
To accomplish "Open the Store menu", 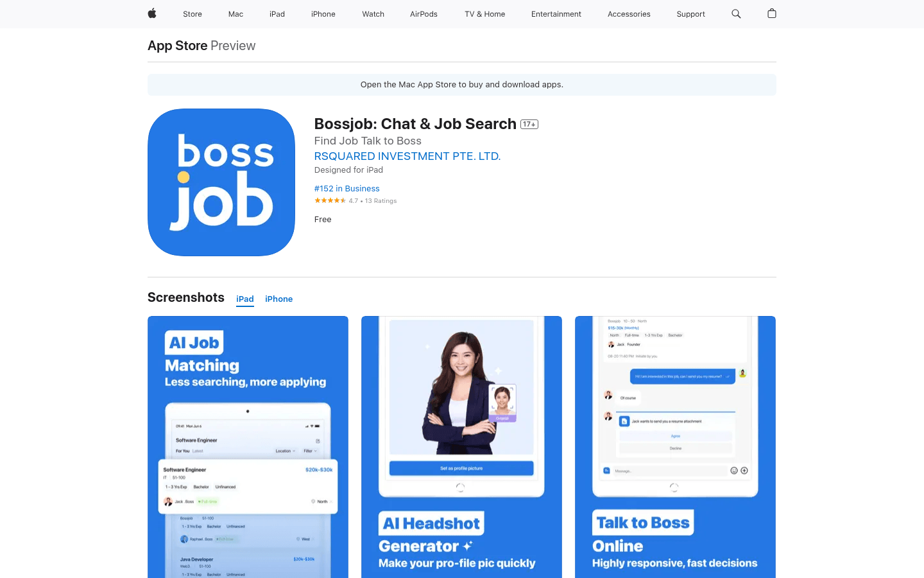I will [193, 14].
